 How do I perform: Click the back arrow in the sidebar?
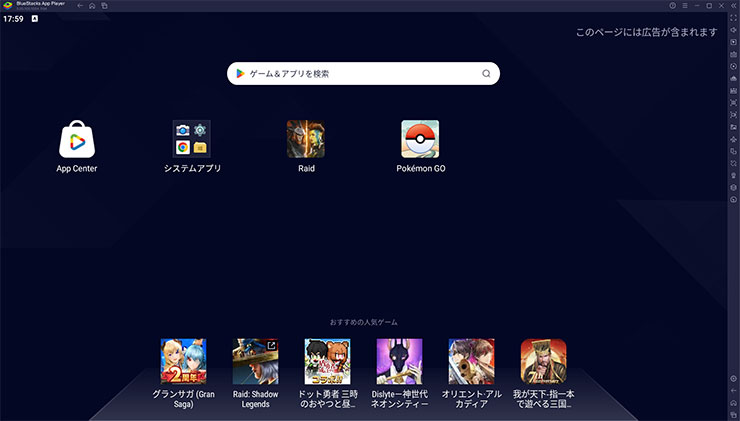[x=733, y=391]
